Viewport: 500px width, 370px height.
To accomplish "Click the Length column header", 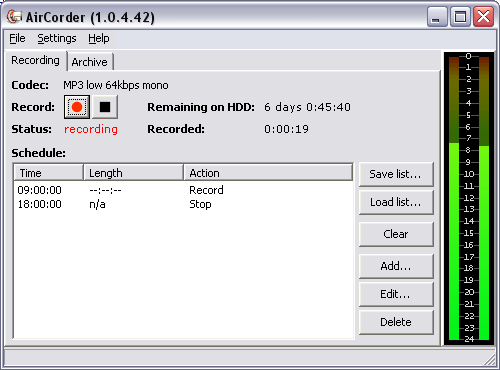I will tap(134, 173).
